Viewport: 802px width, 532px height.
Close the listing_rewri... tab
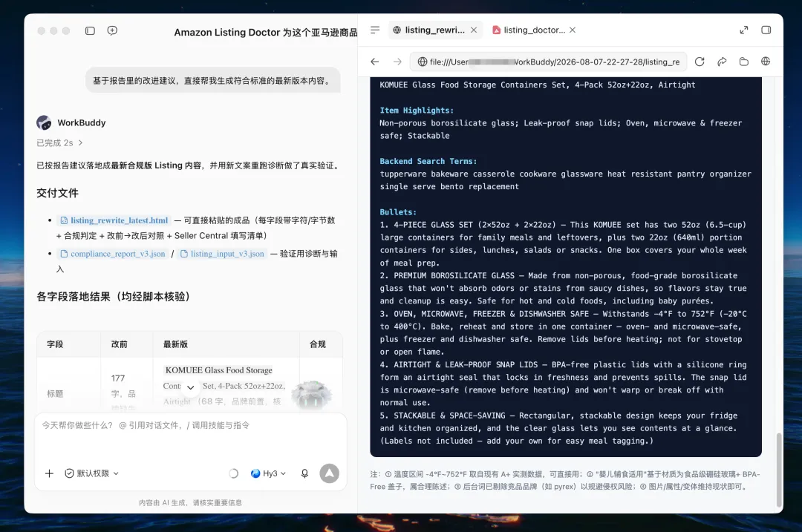474,30
